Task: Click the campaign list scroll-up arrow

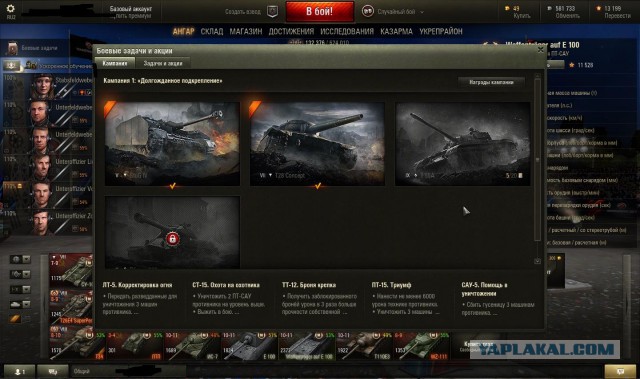Action: pos(538,76)
